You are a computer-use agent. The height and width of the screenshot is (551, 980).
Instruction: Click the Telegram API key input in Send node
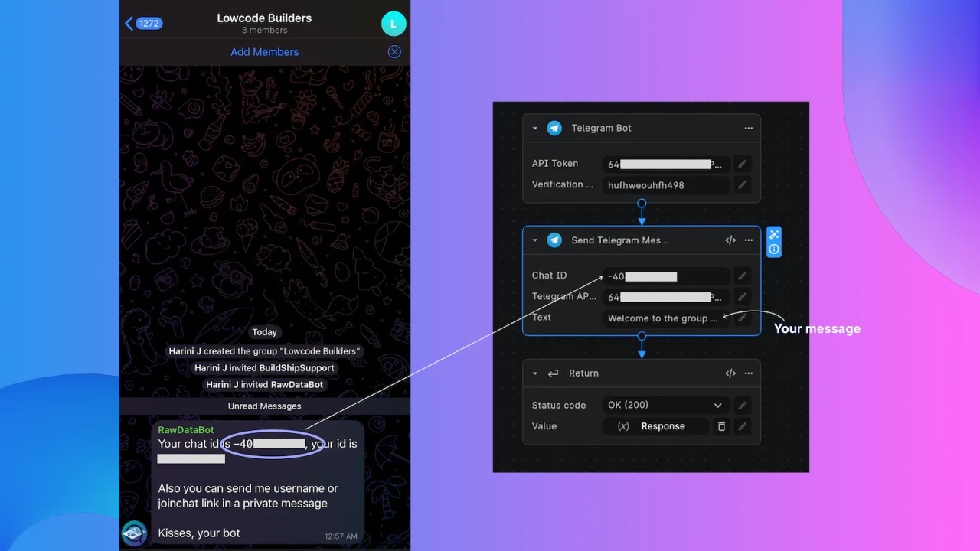(x=665, y=297)
